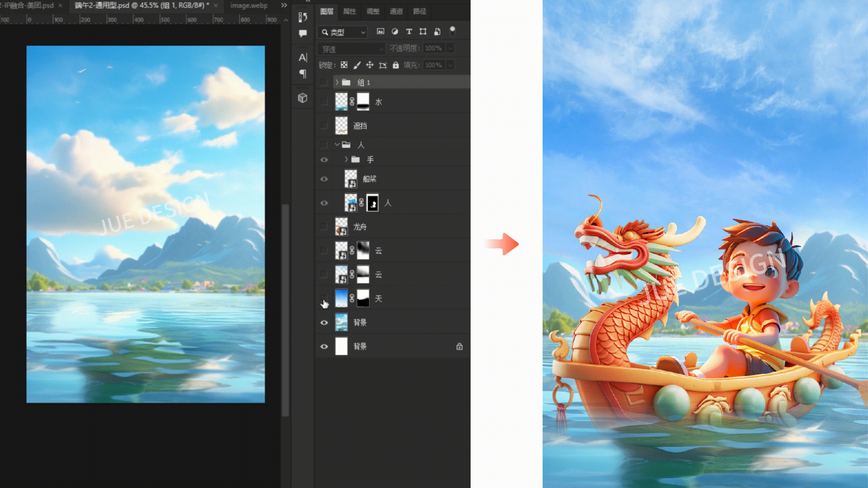Image resolution: width=868 pixels, height=488 pixels.
Task: Open the 填充 dropdown arrow
Action: click(450, 65)
